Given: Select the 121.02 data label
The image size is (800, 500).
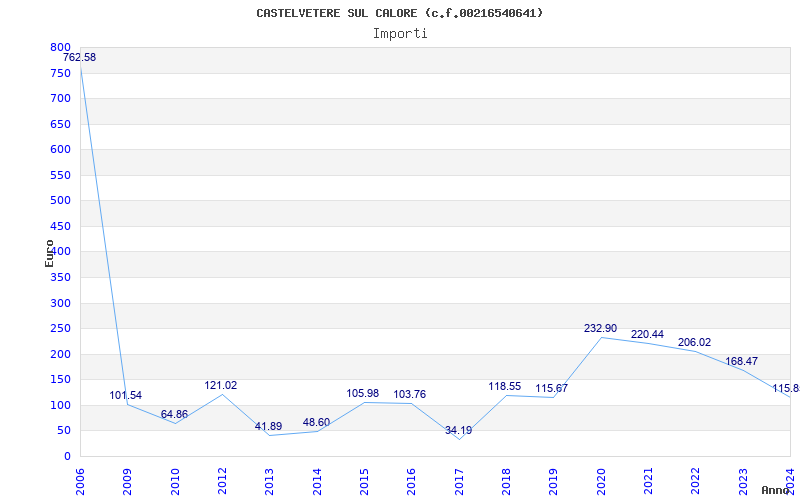Looking at the screenshot, I should click(221, 386).
